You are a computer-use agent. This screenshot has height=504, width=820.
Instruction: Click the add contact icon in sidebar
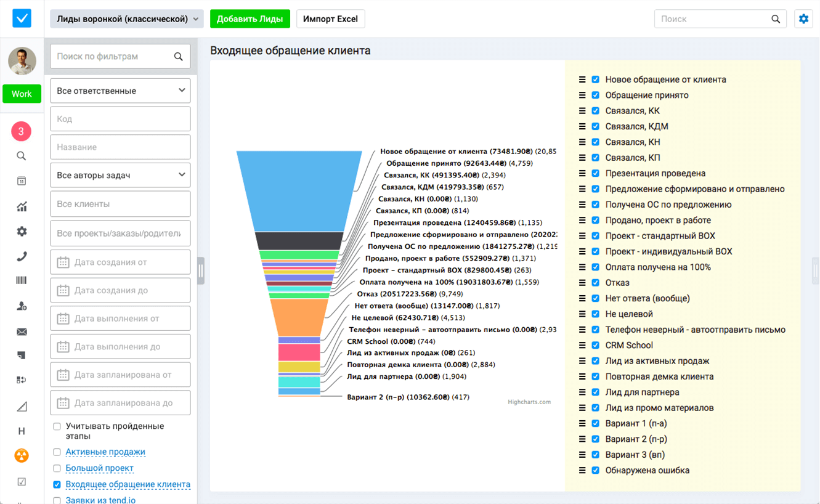[x=22, y=306]
